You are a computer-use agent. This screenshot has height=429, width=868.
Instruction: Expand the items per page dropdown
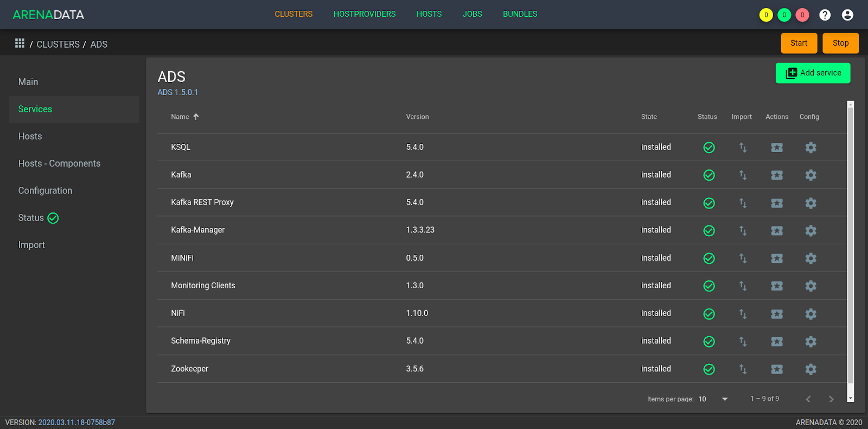click(x=724, y=399)
